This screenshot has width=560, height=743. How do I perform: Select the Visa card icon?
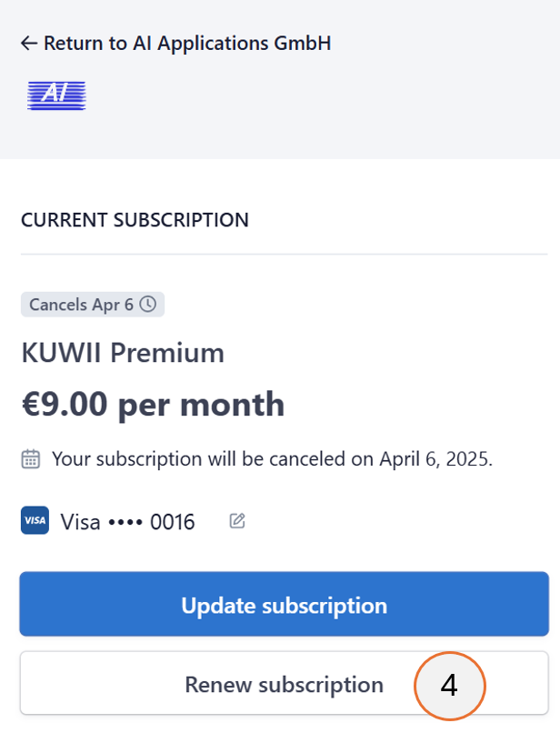point(34,520)
